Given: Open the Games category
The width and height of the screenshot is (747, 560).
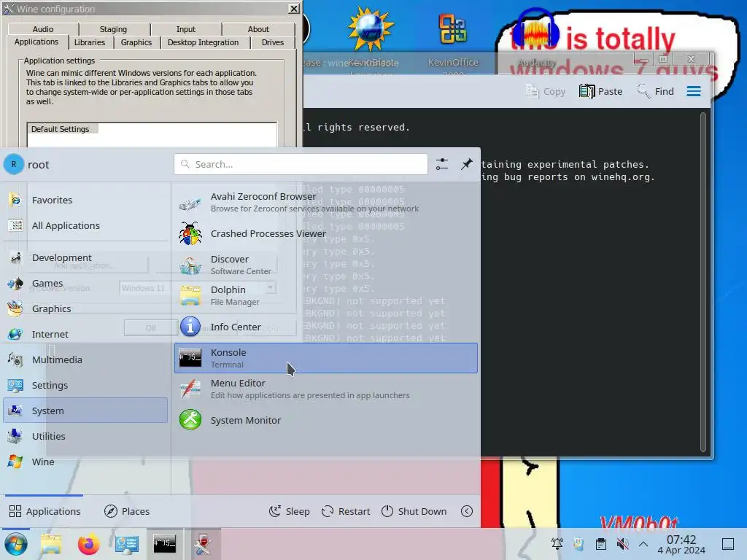Looking at the screenshot, I should 86,284.
